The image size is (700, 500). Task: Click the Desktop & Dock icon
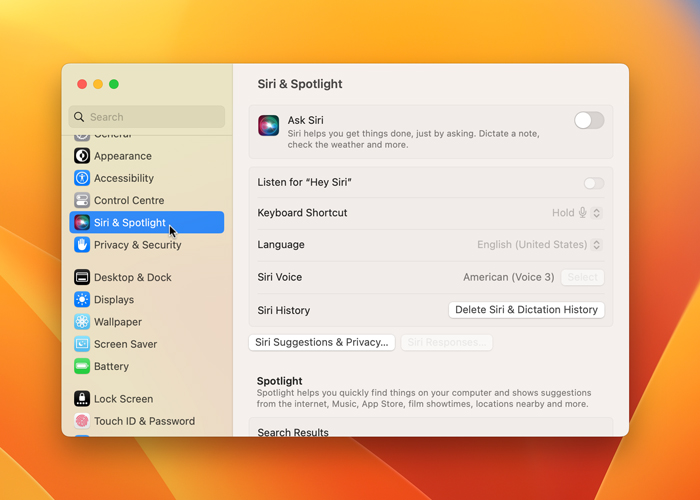[x=82, y=277]
